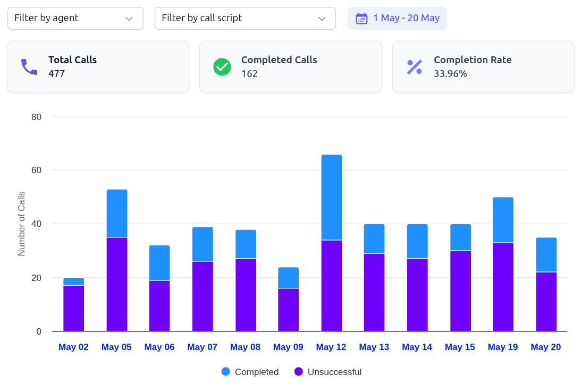The image size is (582, 392).
Task: Click the calendar icon in the date range selector
Action: [x=362, y=18]
